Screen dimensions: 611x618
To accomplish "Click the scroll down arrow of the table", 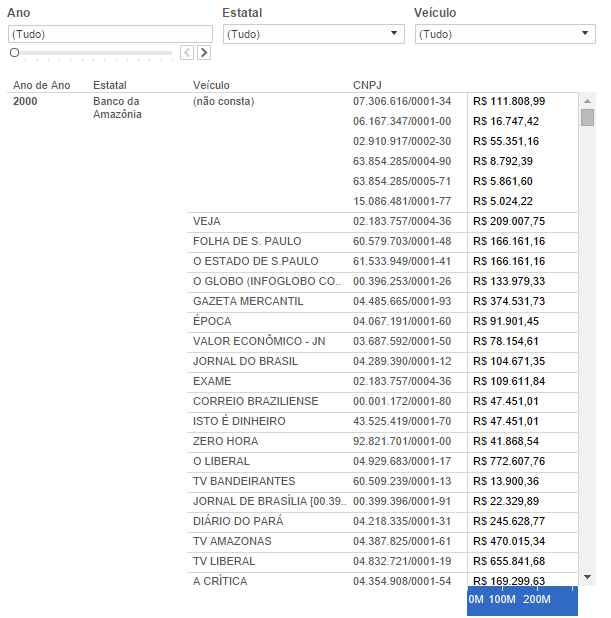I will pyautogui.click(x=587, y=577).
